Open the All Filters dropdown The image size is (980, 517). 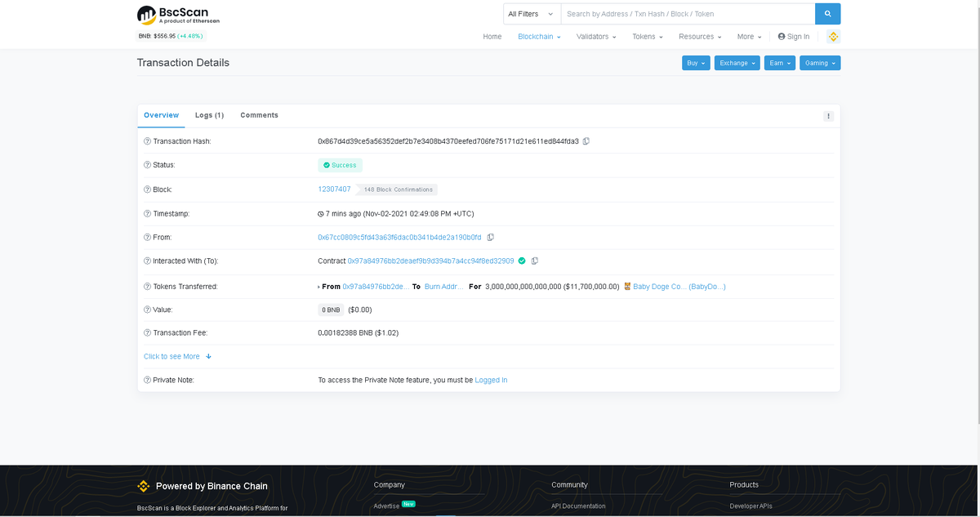pos(532,14)
